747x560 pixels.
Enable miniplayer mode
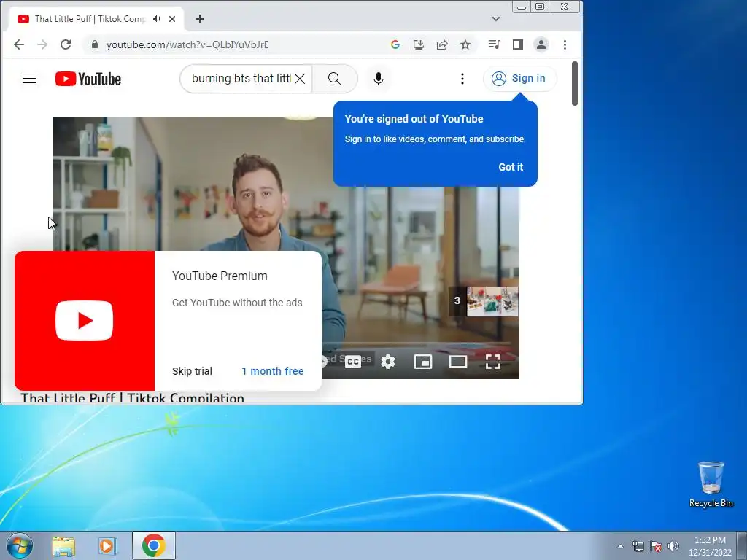point(423,362)
